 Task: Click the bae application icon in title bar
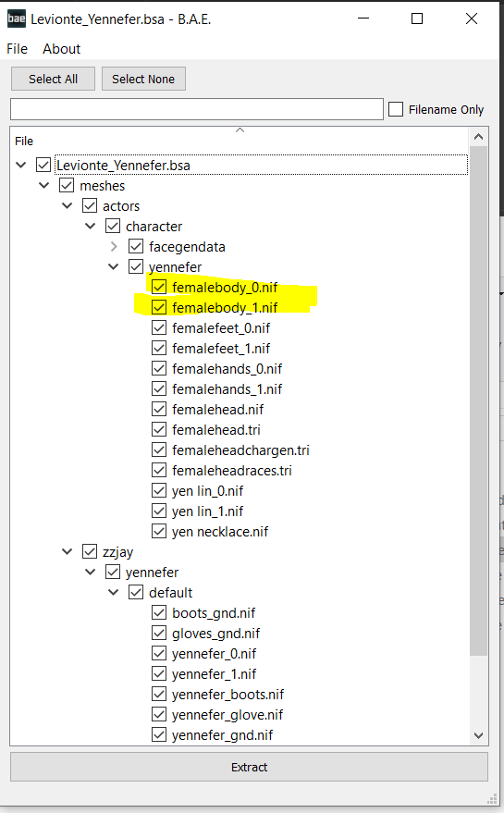pos(16,19)
